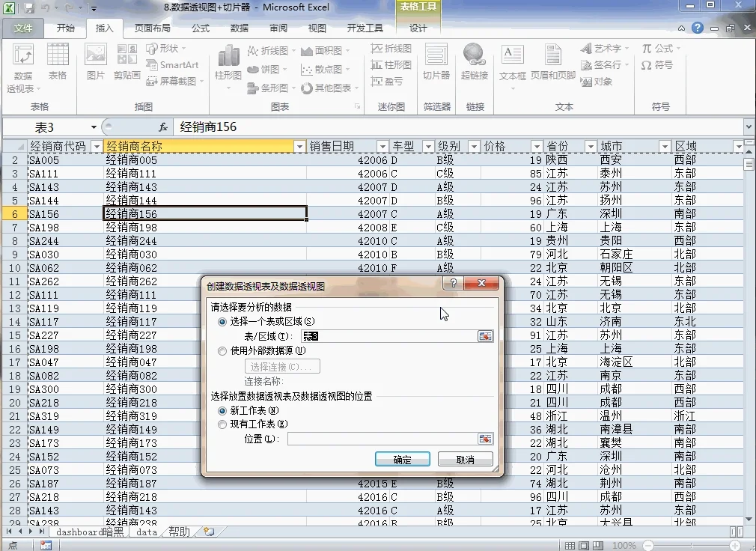Open the PivotTable (数据透视表) tool
Viewport: 756px width, 551px height.
click(23, 68)
